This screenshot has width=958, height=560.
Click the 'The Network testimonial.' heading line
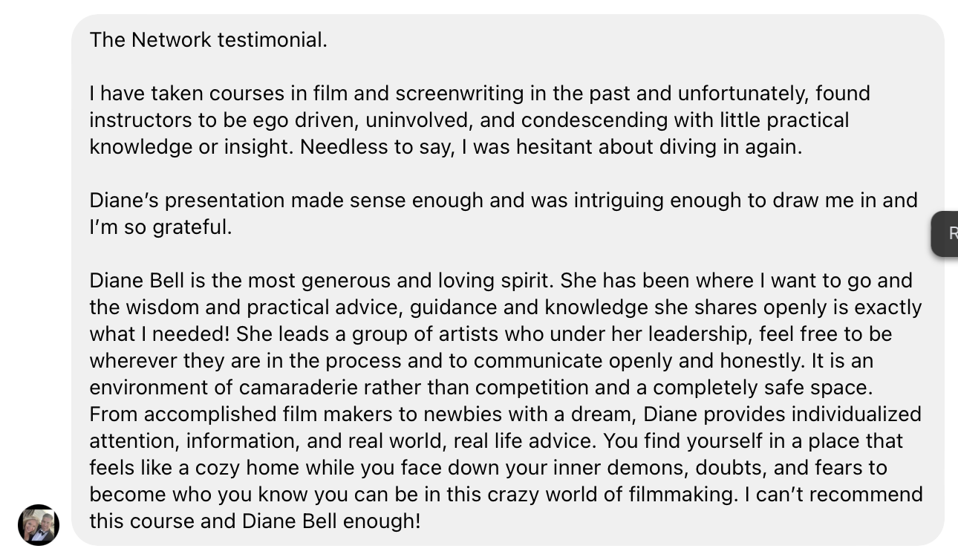pos(208,40)
